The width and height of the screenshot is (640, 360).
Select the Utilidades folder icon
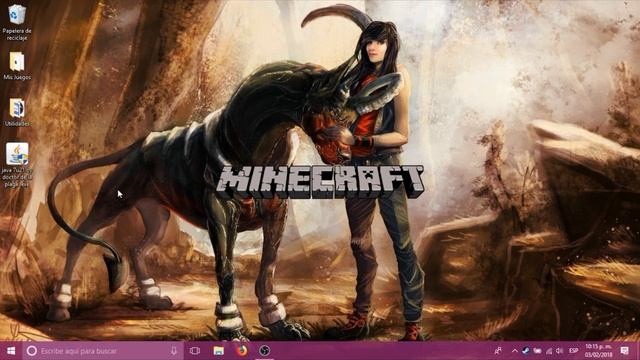tap(17, 112)
